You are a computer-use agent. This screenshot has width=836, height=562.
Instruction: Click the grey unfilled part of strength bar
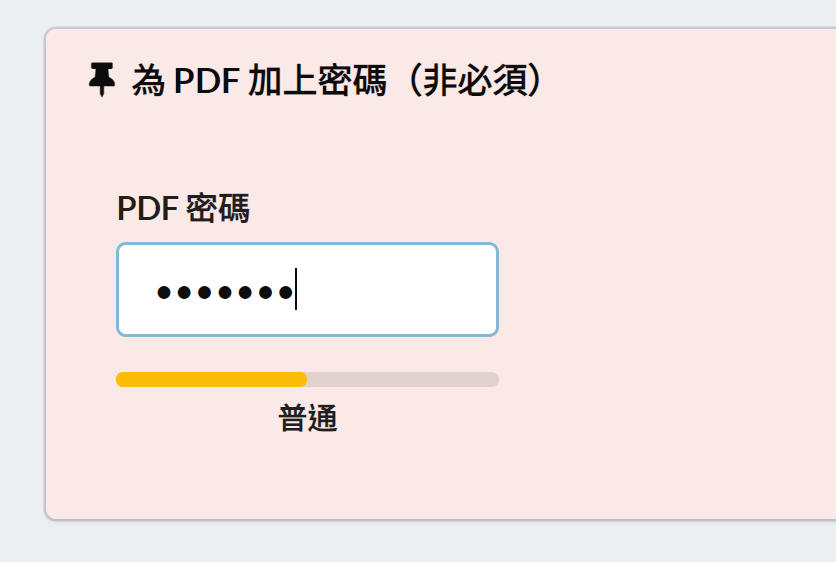pyautogui.click(x=403, y=380)
